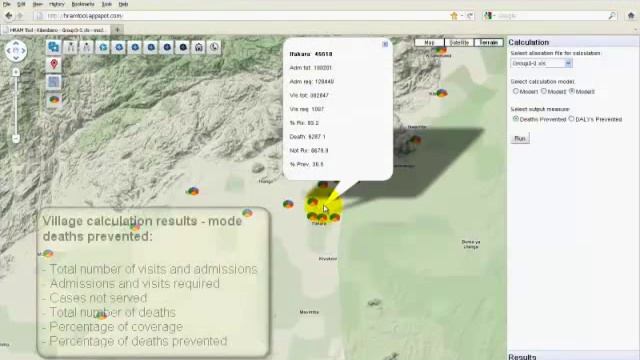Click the Run button

[520, 138]
